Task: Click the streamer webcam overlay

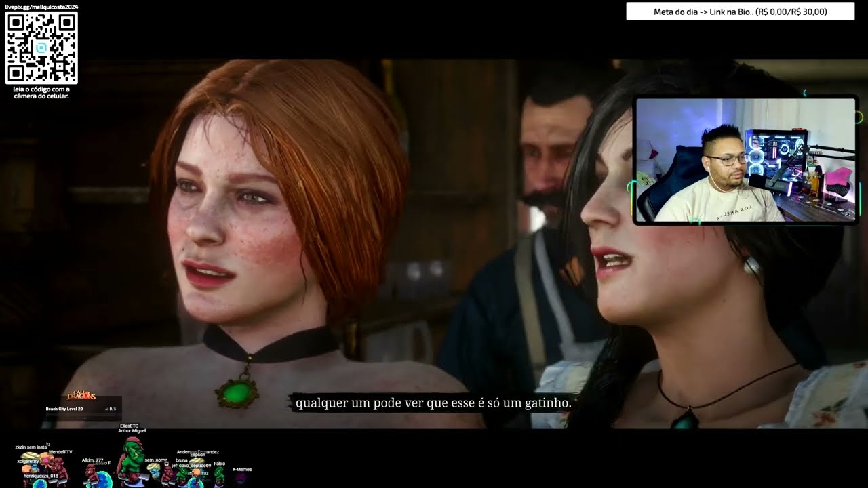Action: [746, 160]
